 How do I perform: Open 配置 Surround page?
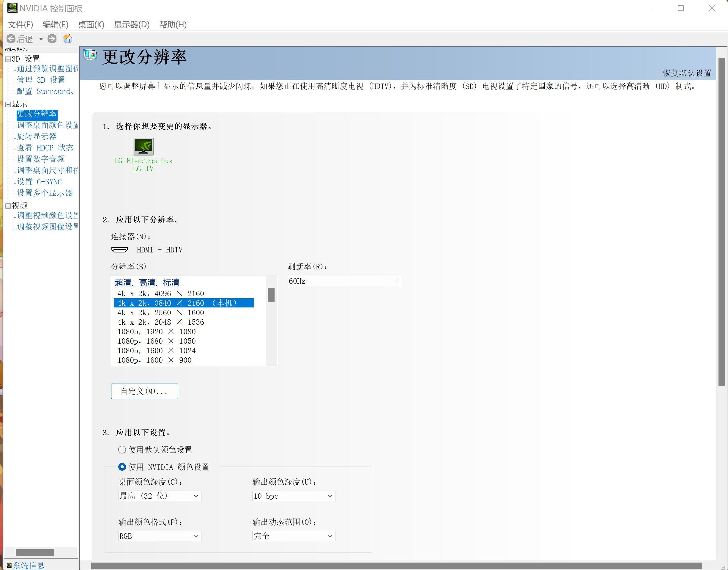(x=45, y=92)
